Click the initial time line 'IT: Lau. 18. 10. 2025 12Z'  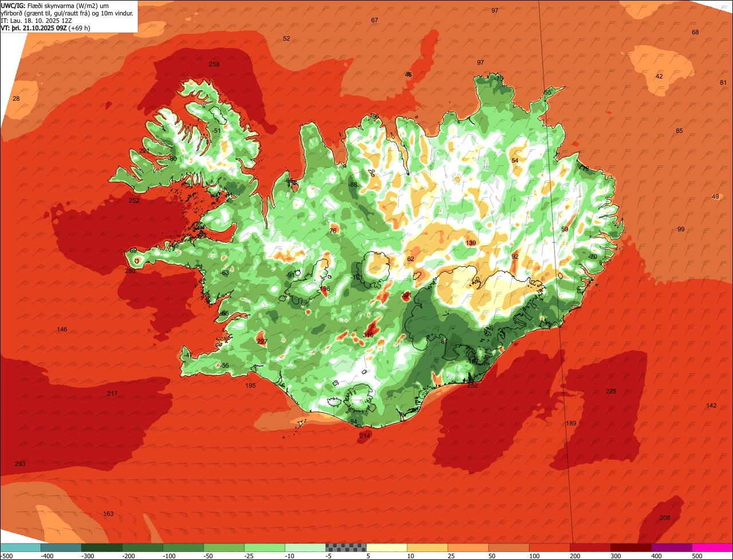37,20
